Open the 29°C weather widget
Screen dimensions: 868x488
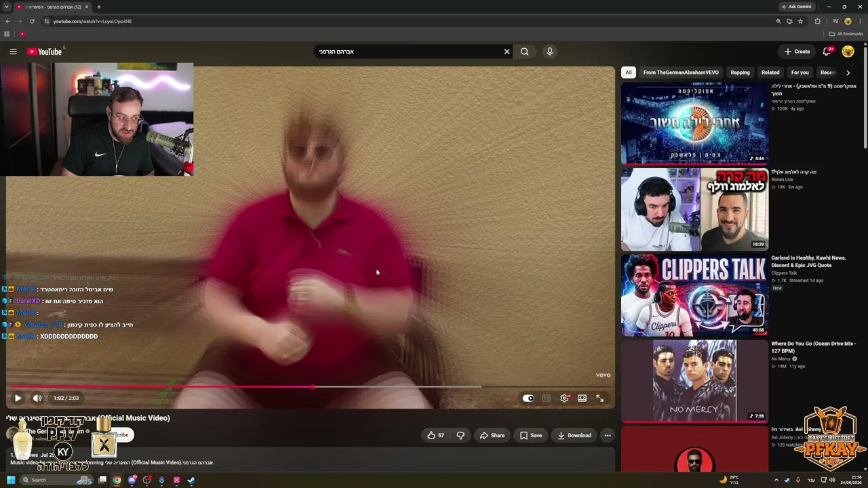(730, 481)
